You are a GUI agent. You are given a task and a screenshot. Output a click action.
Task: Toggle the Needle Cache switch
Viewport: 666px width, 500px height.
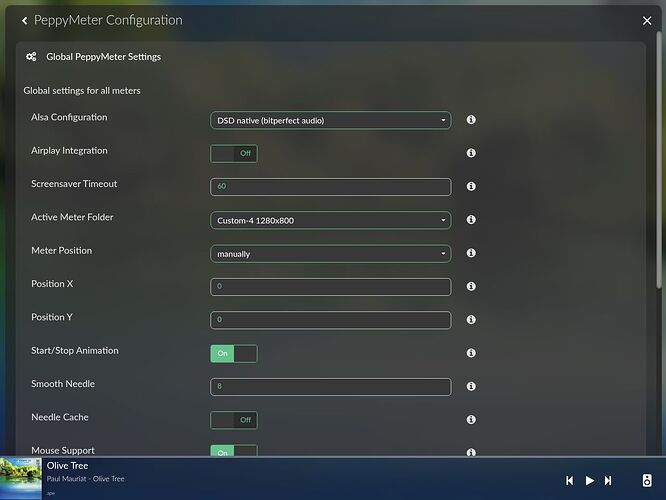tap(234, 420)
